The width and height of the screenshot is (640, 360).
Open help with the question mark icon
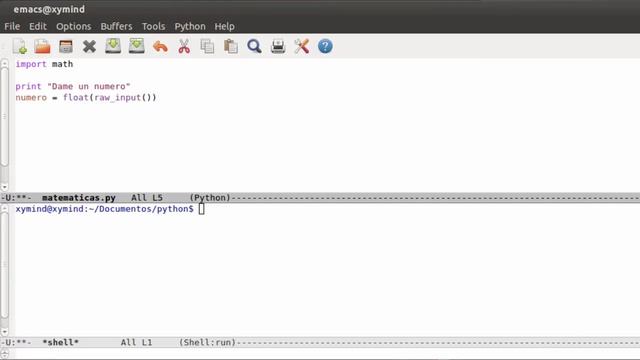click(325, 46)
